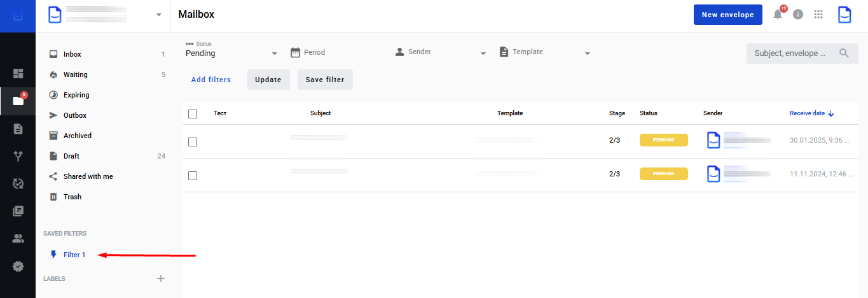The image size is (868, 298).
Task: Expand the account selector dropdown arrow
Action: click(158, 15)
